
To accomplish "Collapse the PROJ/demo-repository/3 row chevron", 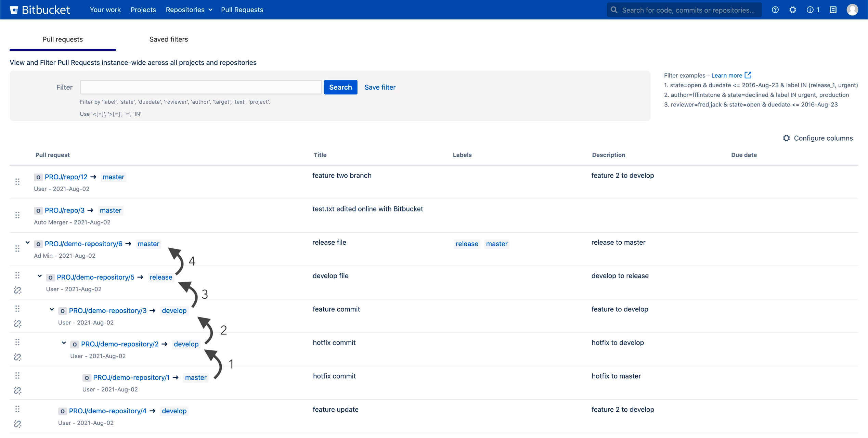I will coord(52,309).
